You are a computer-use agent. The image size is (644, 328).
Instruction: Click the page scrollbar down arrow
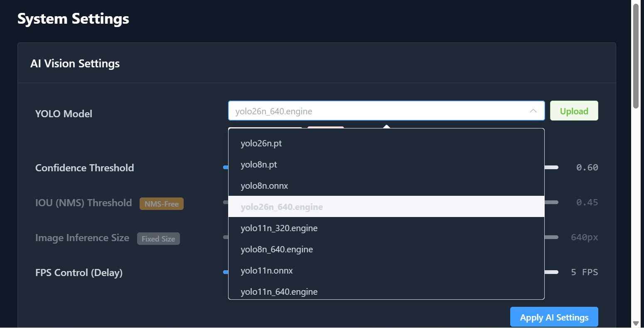pyautogui.click(x=635, y=323)
